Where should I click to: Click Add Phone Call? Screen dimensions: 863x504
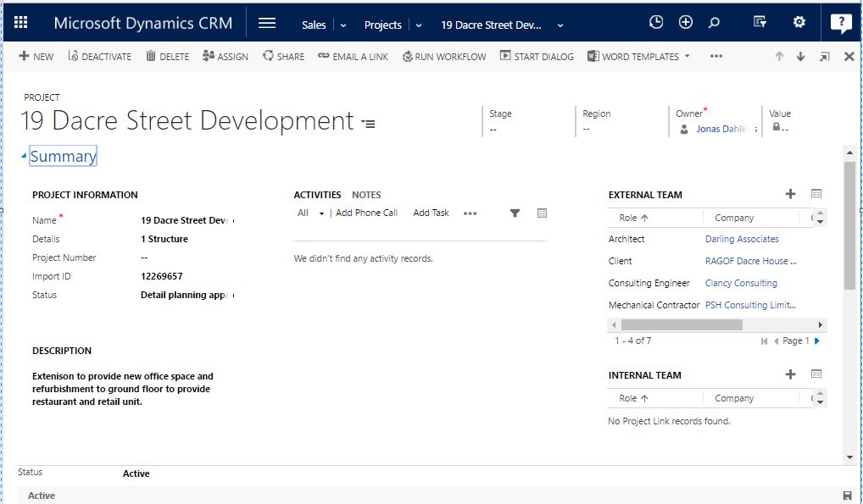[x=366, y=213]
